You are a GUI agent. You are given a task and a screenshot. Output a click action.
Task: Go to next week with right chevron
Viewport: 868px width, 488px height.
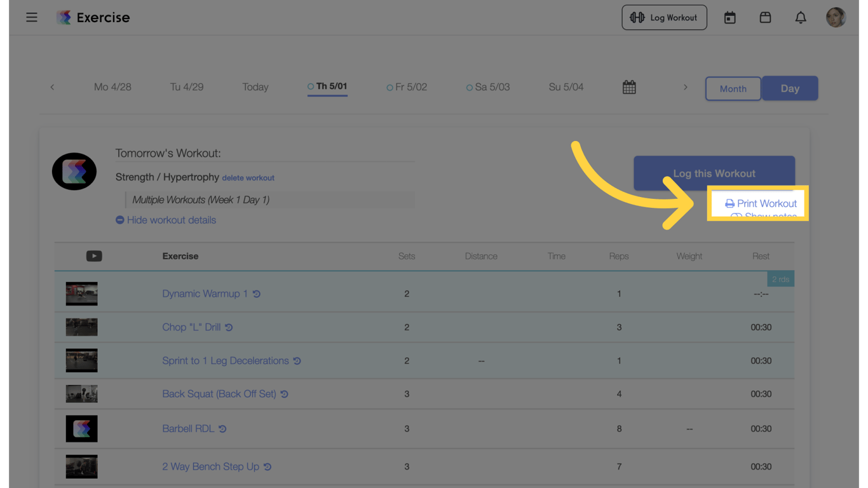click(x=685, y=87)
